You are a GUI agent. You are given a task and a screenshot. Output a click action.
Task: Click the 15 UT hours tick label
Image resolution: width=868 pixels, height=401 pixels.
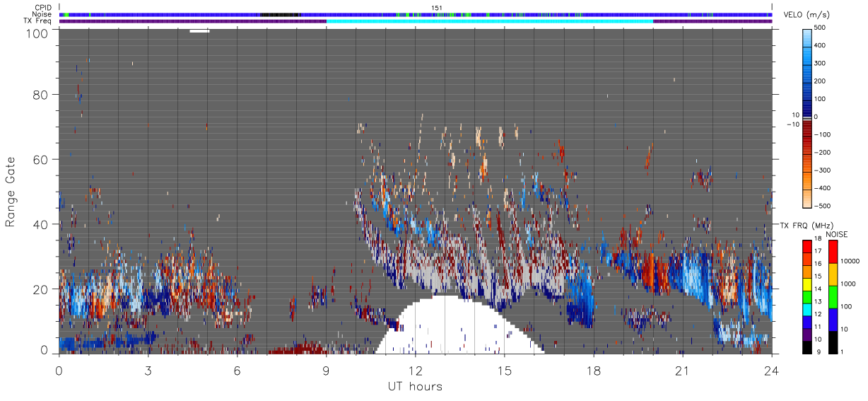[x=504, y=371]
